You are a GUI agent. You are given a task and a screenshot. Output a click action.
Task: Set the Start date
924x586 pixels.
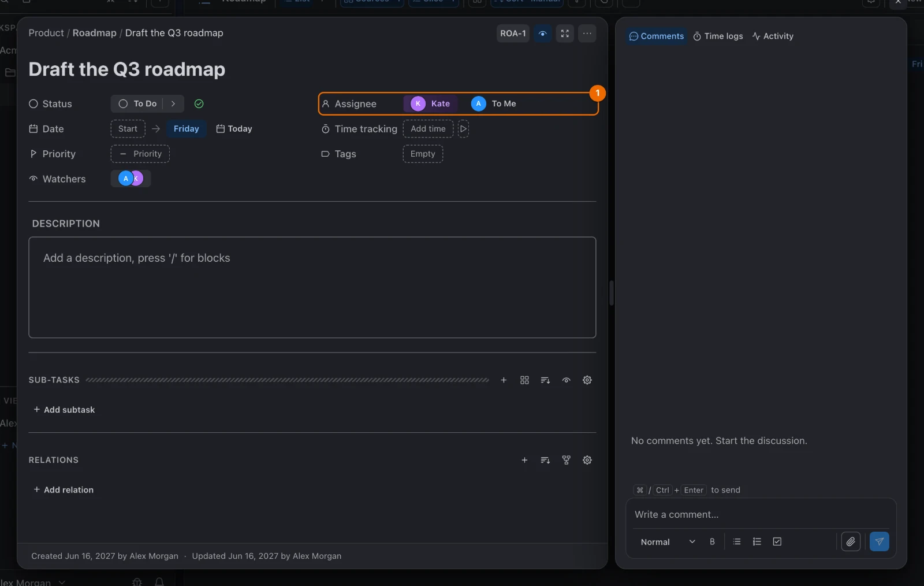point(128,129)
